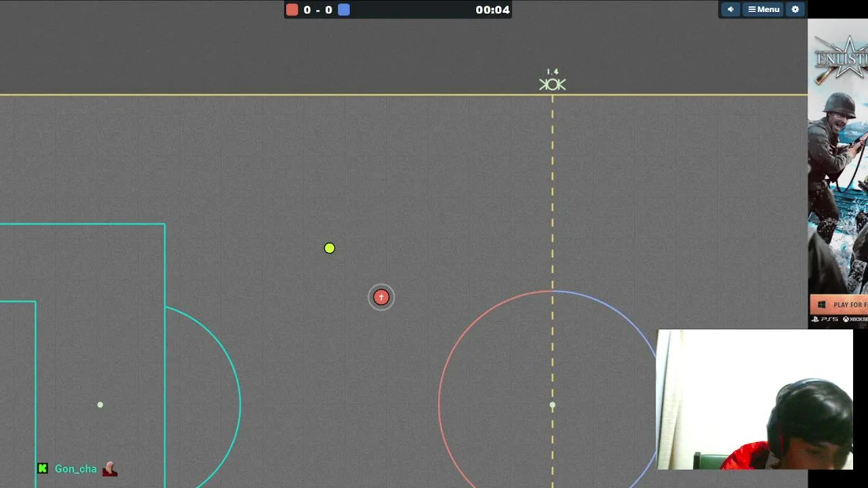The height and width of the screenshot is (488, 868).
Task: Click the 0 - 0 score text
Action: pos(318,9)
